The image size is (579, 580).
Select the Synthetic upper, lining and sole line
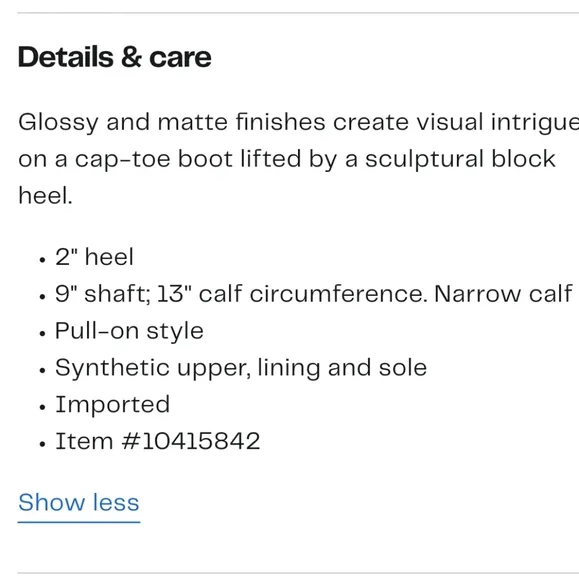241,368
